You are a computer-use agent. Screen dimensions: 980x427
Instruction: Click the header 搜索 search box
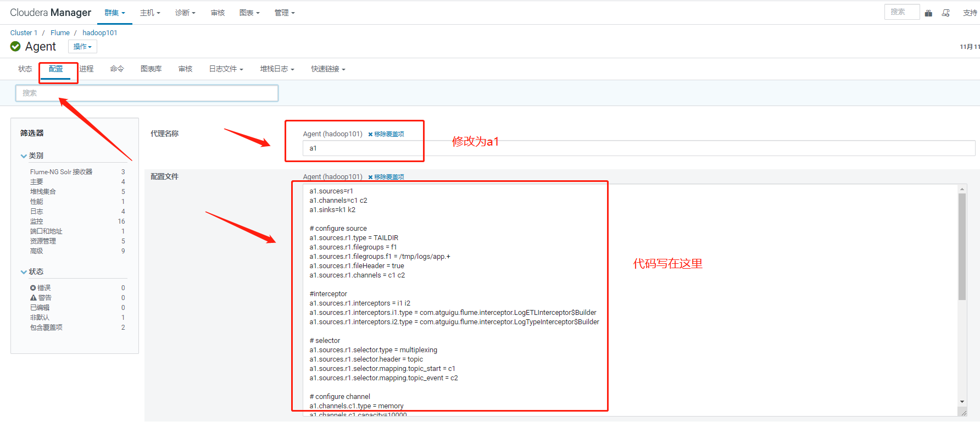click(902, 12)
